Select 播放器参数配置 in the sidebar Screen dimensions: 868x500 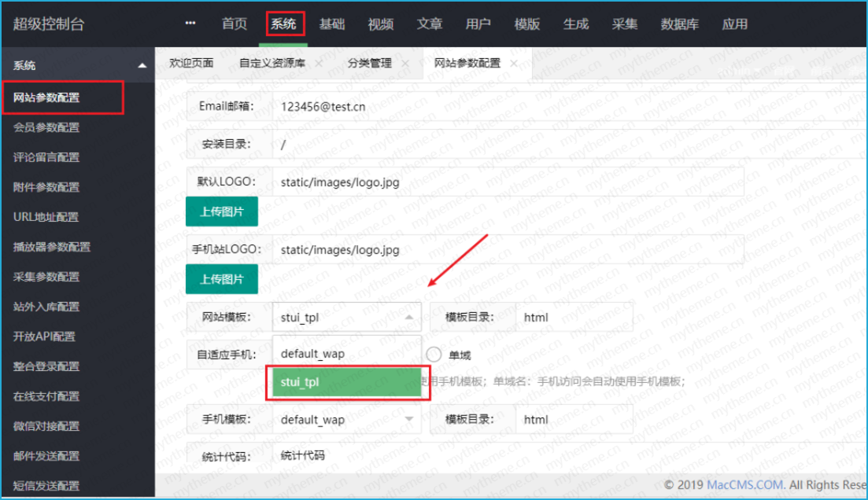click(x=52, y=247)
